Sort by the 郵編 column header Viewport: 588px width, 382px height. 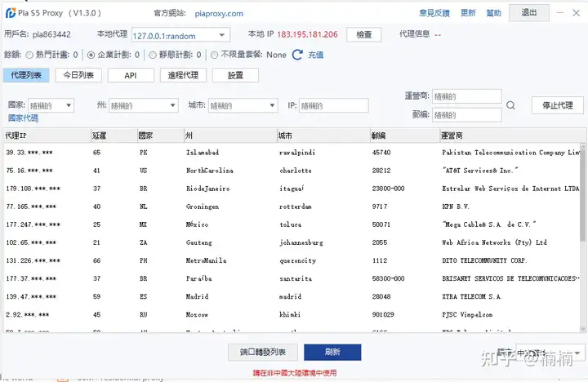[x=404, y=135]
